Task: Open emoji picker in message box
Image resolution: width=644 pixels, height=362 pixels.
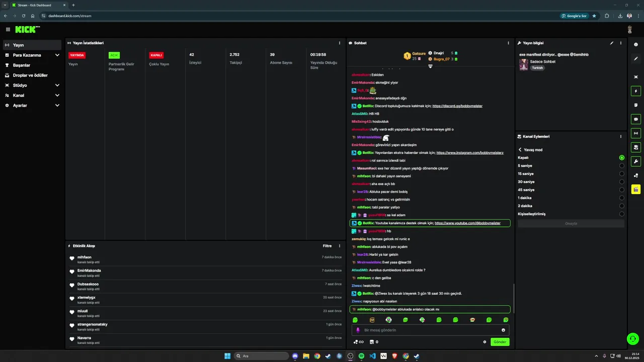Action: click(503, 330)
